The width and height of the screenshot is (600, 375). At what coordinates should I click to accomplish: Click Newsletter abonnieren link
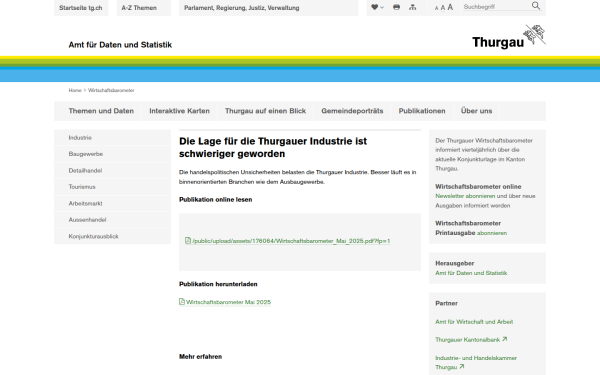pos(465,196)
